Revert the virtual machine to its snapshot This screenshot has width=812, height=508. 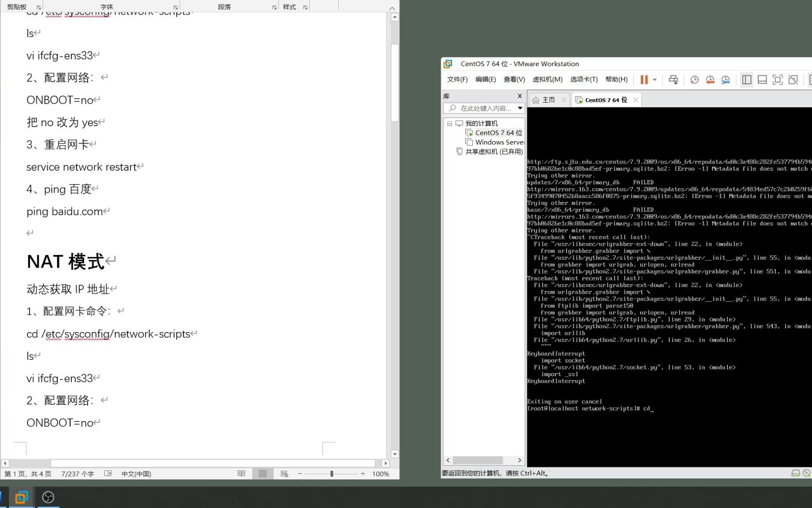click(x=710, y=79)
